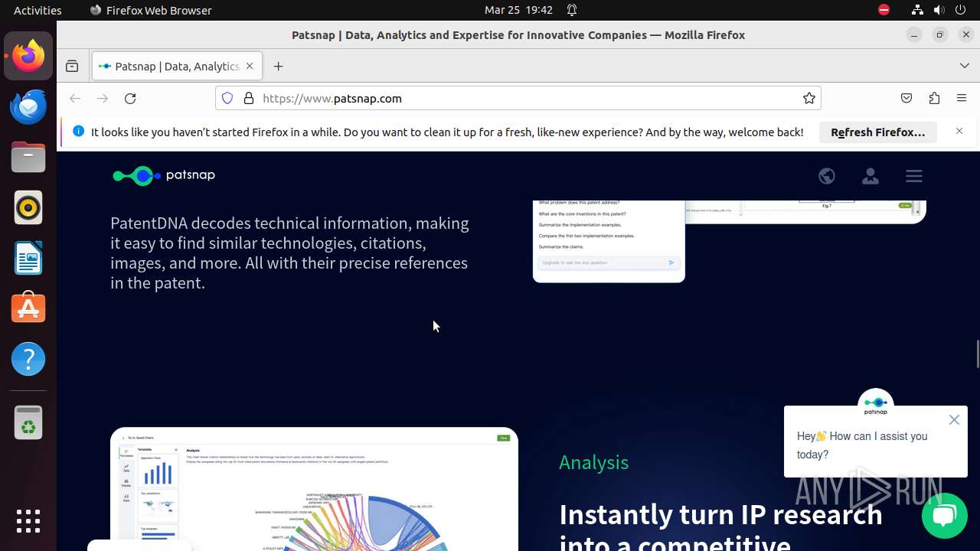Open the Help app from the dock
The width and height of the screenshot is (980, 551).
(28, 359)
